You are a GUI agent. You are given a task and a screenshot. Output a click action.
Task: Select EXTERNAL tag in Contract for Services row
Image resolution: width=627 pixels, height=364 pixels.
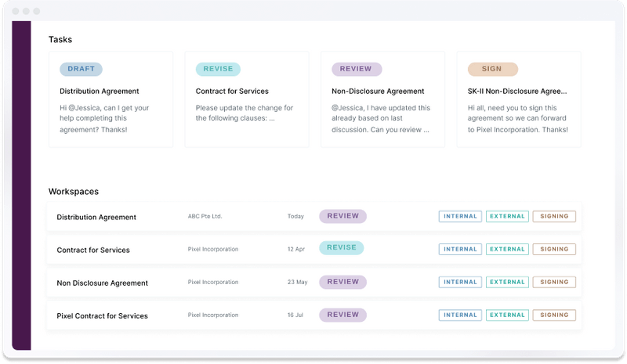tap(507, 250)
